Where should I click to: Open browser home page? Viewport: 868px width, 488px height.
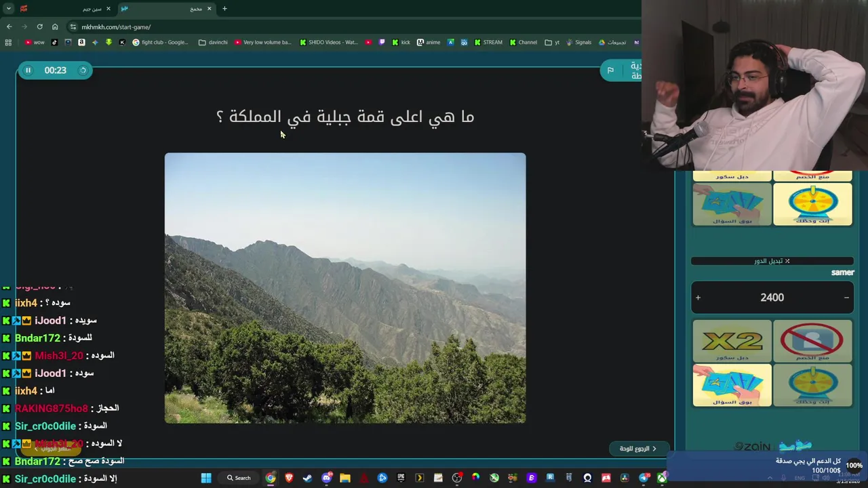pos(55,27)
